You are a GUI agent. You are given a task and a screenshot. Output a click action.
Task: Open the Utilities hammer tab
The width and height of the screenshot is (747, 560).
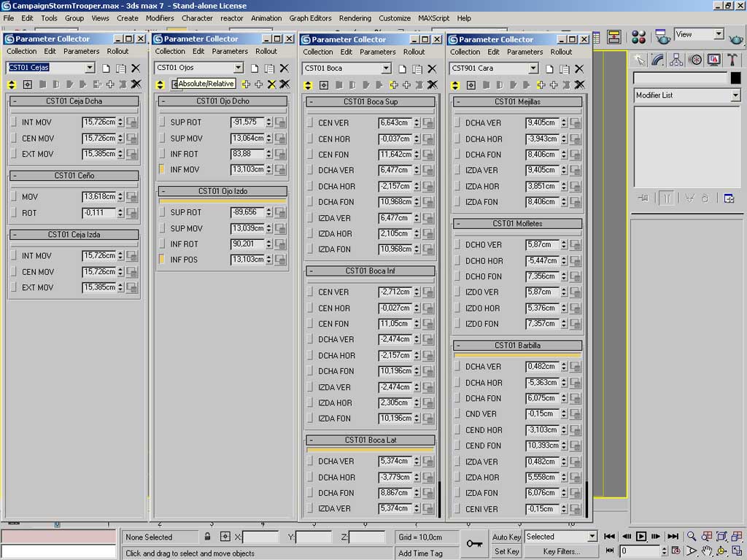(x=732, y=60)
